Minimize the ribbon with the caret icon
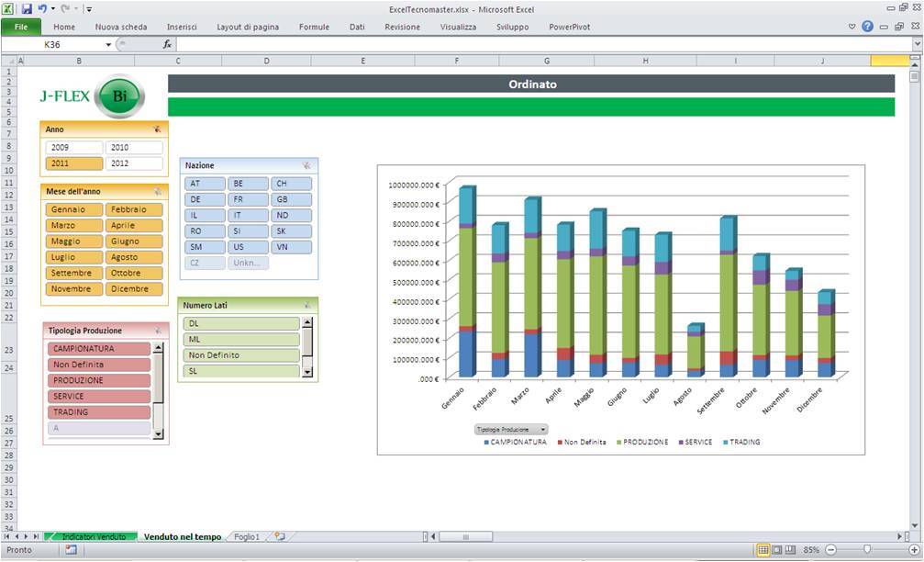This screenshot has width=924, height=562. click(852, 27)
